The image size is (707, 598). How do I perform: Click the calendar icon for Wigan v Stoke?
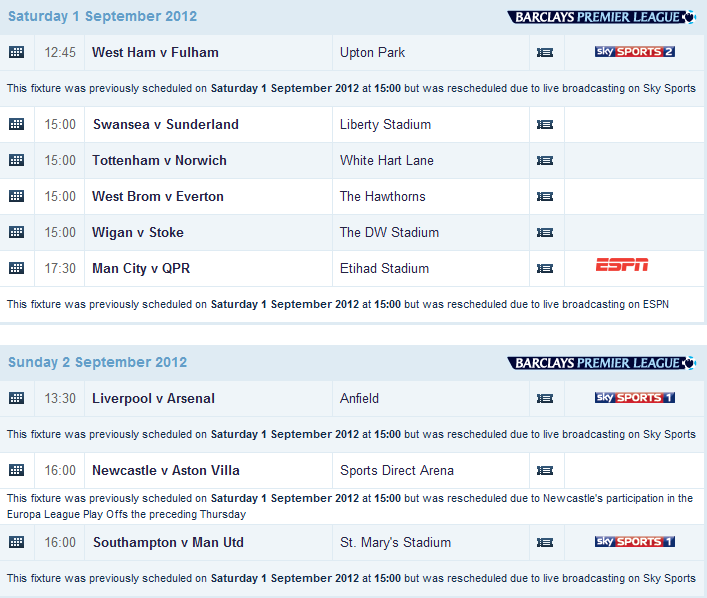pyautogui.click(x=16, y=232)
